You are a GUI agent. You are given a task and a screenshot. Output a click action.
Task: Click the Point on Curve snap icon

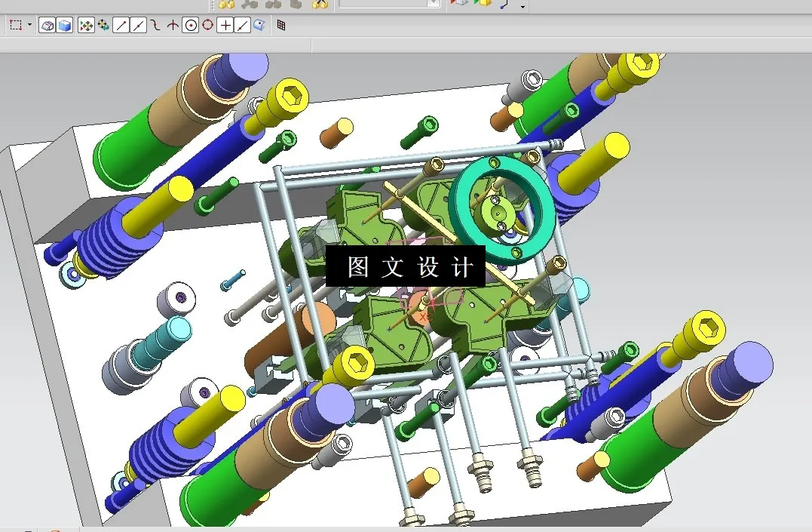pos(241,25)
